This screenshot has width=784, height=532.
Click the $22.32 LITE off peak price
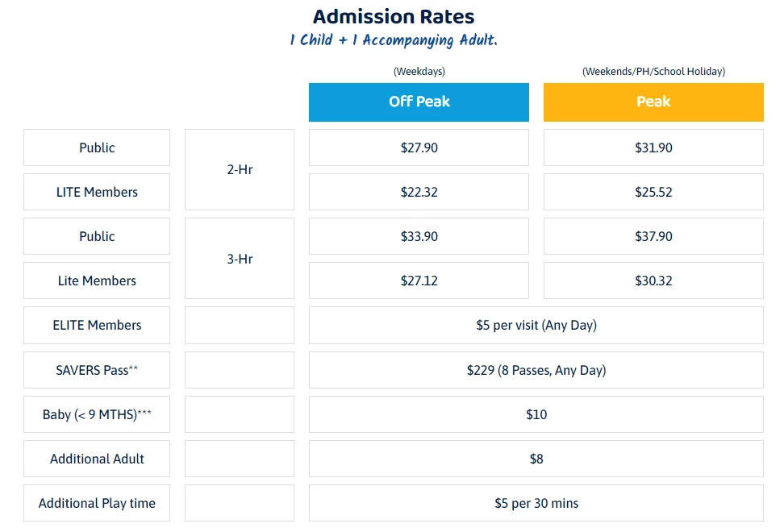[x=419, y=192]
